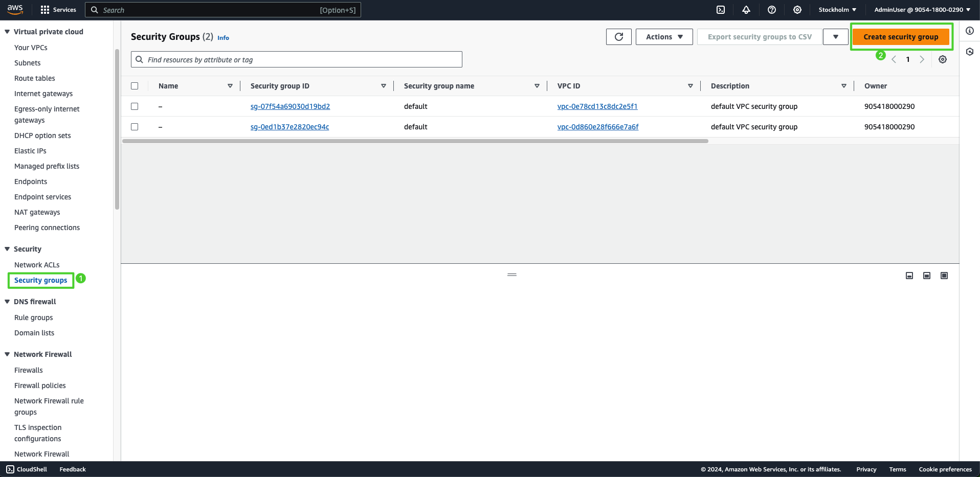This screenshot has width=980, height=477.
Task: Collapse the Virtual private cloud section
Action: click(x=7, y=32)
